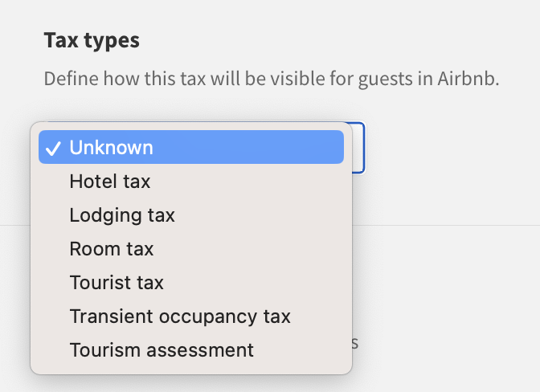The width and height of the screenshot is (540, 392).
Task: Choose the Tourist tax entry
Action: (117, 283)
